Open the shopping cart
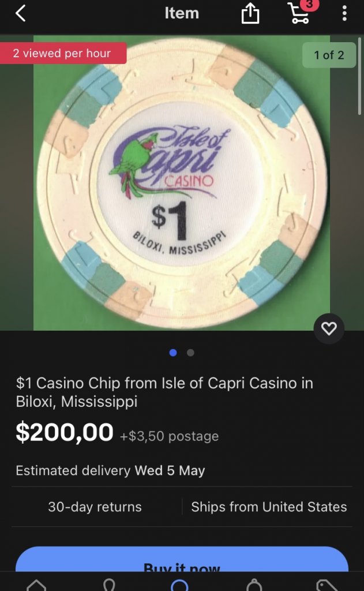Image resolution: width=364 pixels, height=591 pixels. tap(300, 13)
